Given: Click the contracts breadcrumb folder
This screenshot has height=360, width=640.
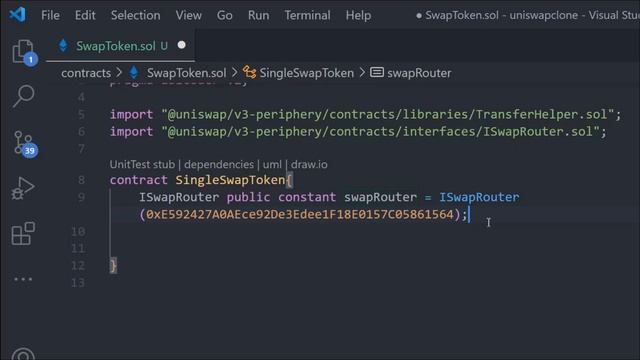Looking at the screenshot, I should pos(86,73).
